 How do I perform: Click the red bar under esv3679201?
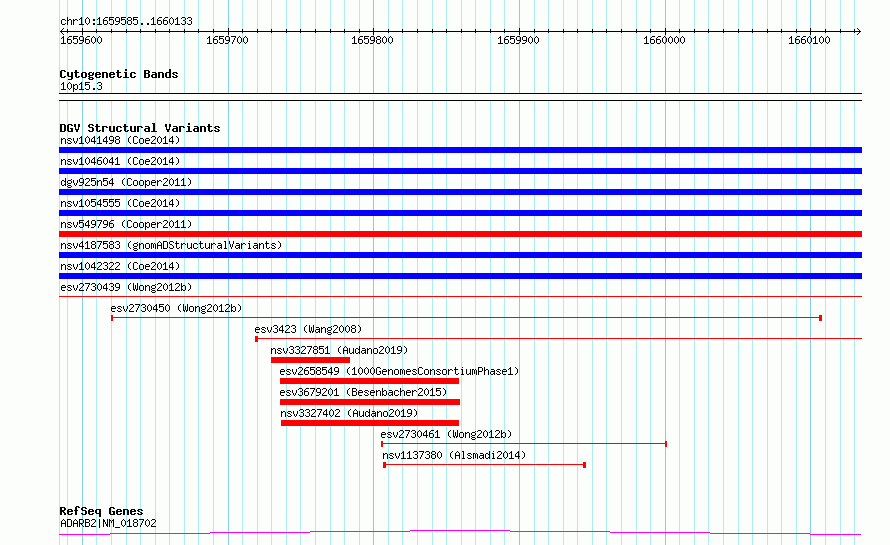[370, 402]
